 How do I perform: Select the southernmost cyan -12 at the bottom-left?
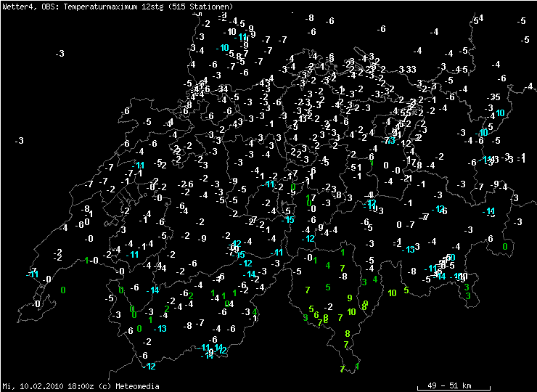tap(149, 366)
